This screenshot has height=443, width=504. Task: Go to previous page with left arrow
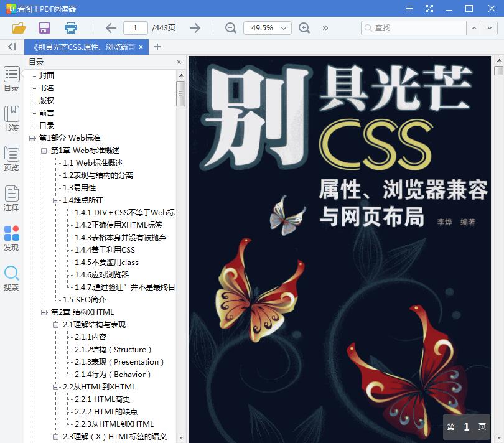pos(111,28)
